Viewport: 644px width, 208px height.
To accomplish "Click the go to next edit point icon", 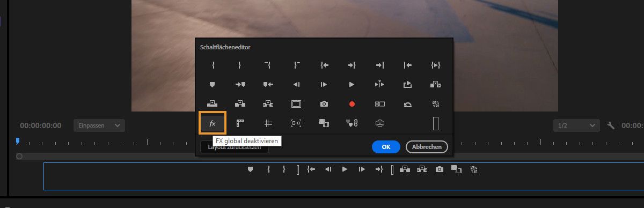I will click(x=380, y=65).
